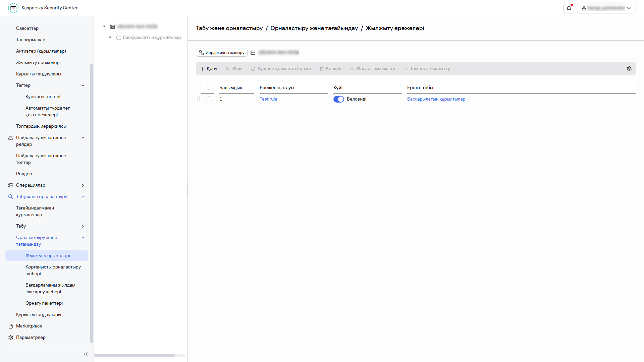Click the Қосу plus icon to add rule
This screenshot has width=644, height=362.
202,68
